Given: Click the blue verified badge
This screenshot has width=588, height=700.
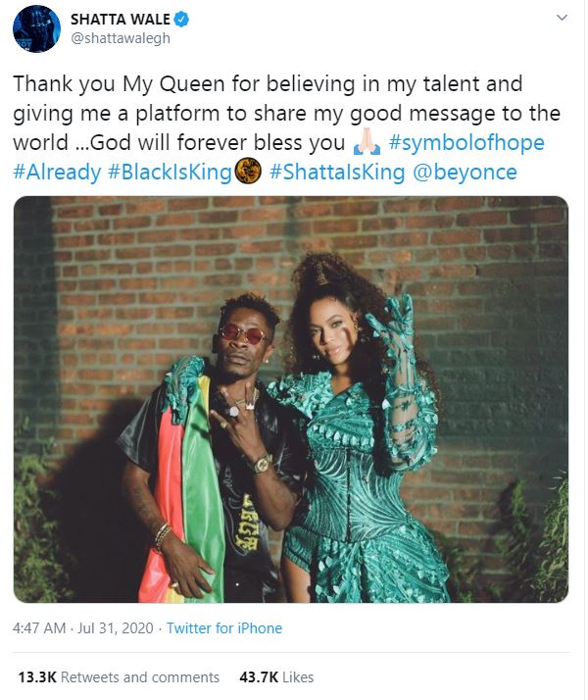Looking at the screenshot, I should 181,20.
